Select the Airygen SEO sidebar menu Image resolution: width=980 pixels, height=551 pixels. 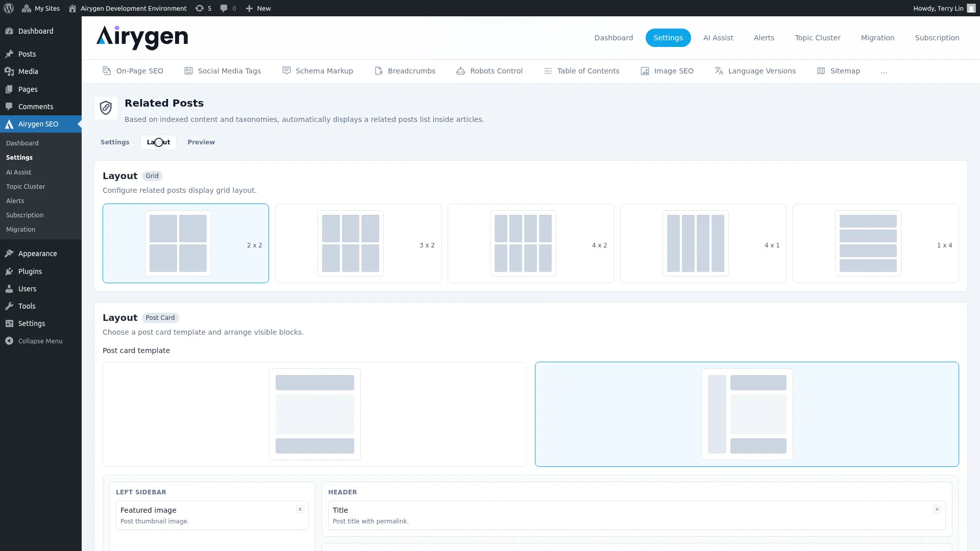click(x=41, y=124)
